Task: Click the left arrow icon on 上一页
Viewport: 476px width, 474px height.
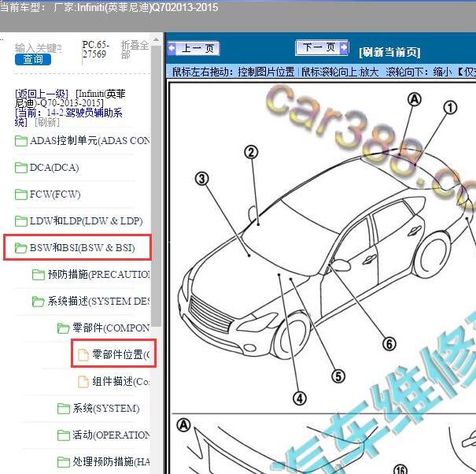Action: (172, 48)
